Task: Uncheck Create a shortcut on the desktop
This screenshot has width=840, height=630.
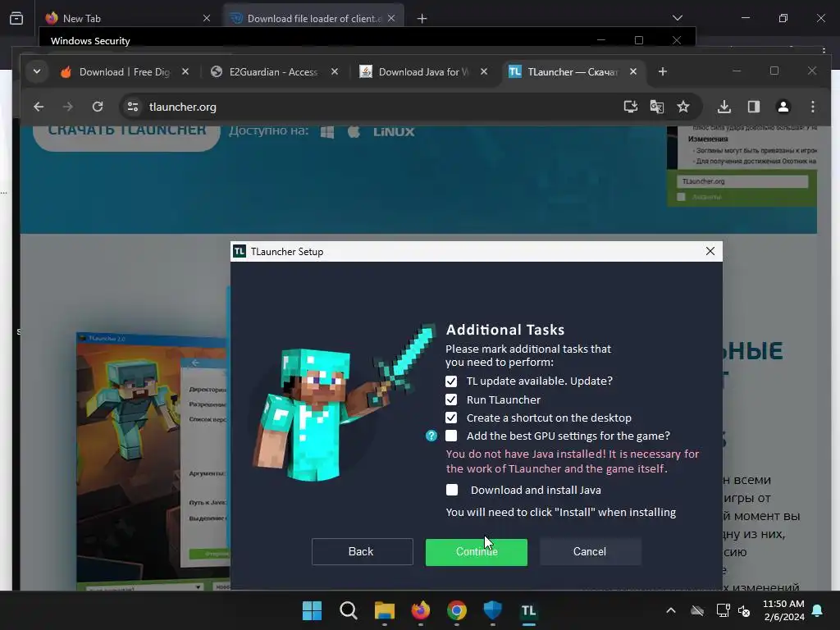Action: point(451,418)
